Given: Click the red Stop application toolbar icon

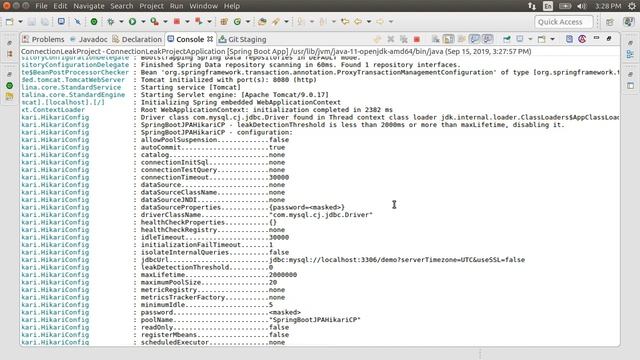Looking at the screenshot, I should (x=177, y=21).
